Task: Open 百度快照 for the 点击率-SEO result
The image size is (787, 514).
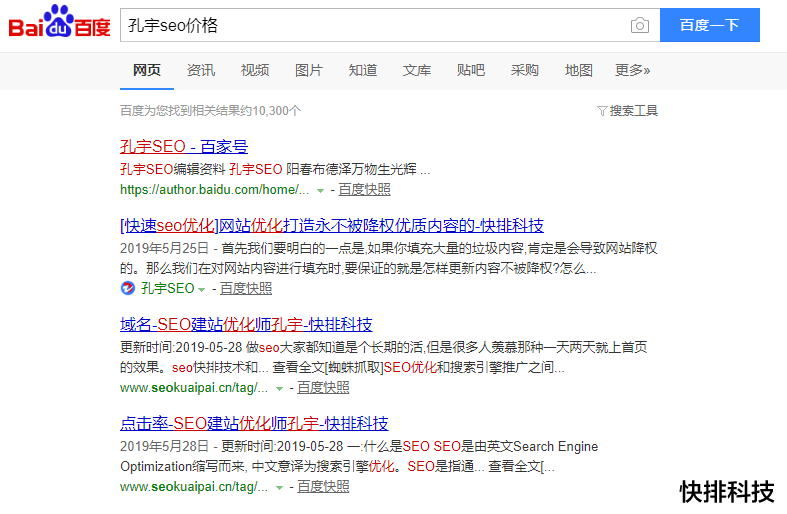Action: [x=323, y=486]
